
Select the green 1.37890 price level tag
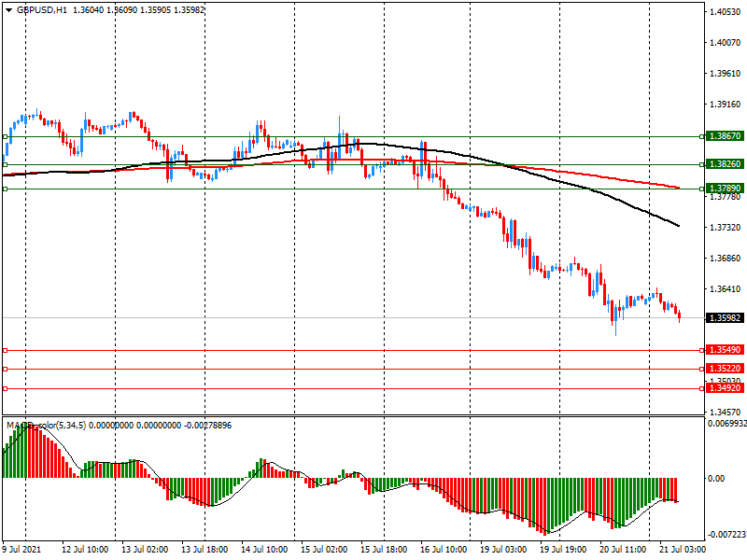coord(725,189)
